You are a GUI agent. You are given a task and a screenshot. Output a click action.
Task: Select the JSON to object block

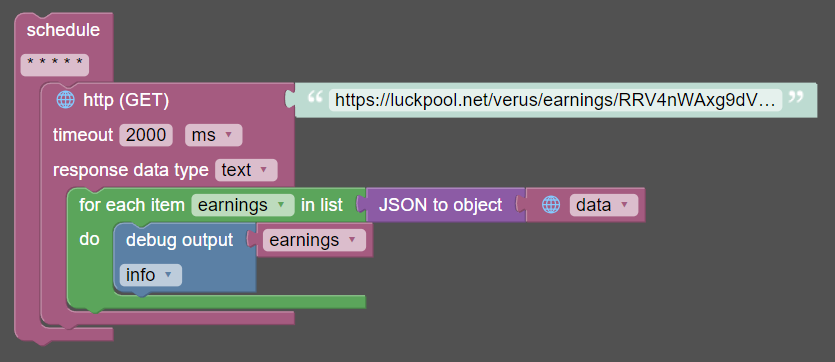[440, 205]
